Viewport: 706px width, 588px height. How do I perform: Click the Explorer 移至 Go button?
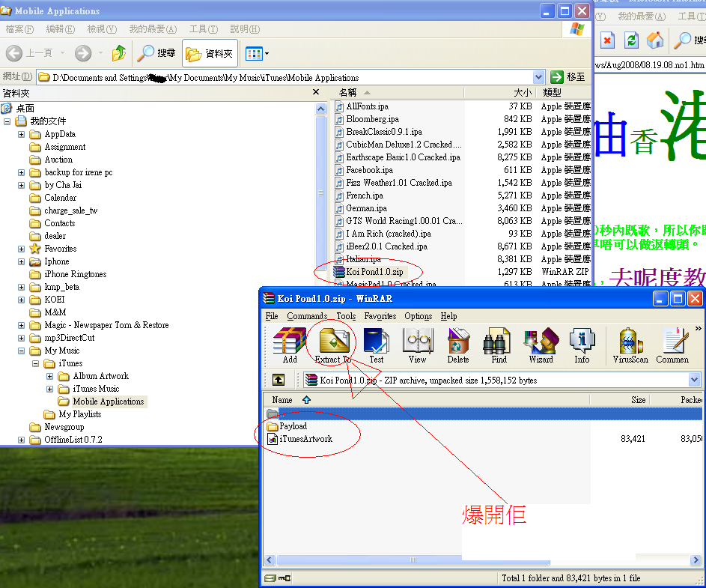pos(568,77)
